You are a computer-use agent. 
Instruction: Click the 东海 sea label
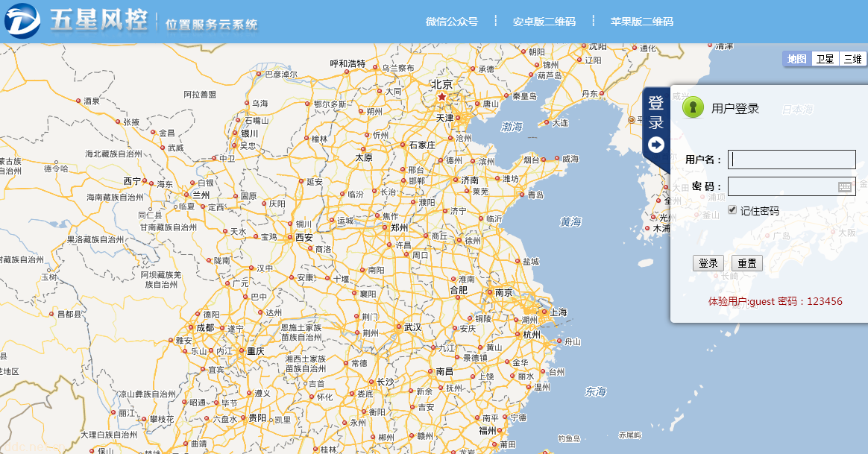pos(597,392)
